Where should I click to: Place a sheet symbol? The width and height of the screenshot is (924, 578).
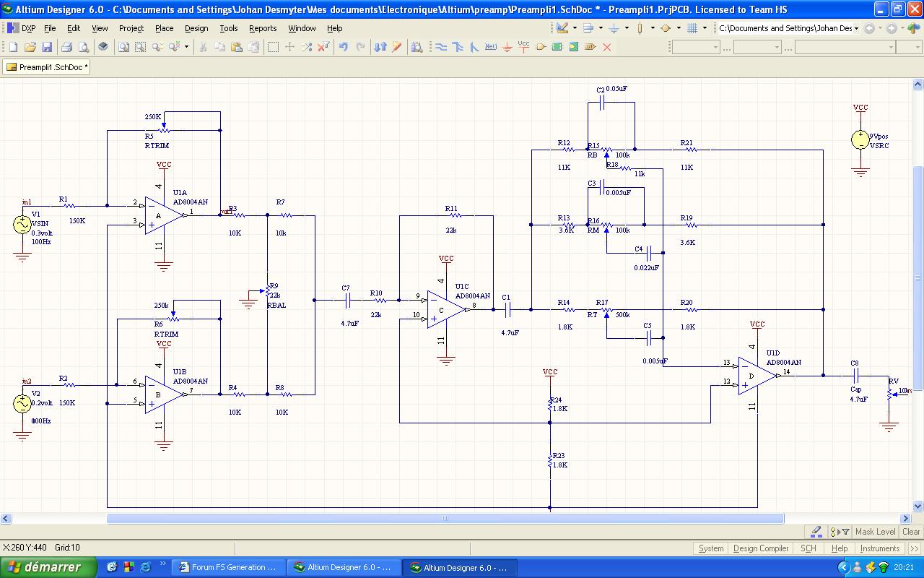557,47
